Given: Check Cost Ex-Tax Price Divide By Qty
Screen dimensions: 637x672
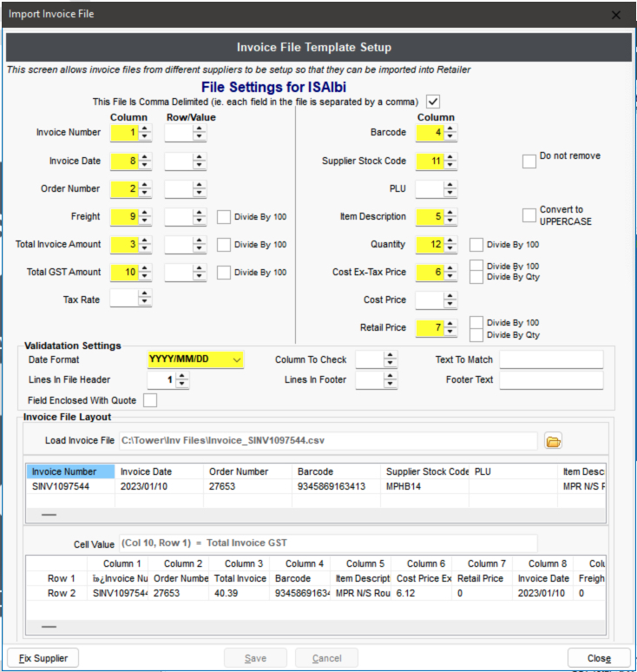Looking at the screenshot, I should point(476,277).
